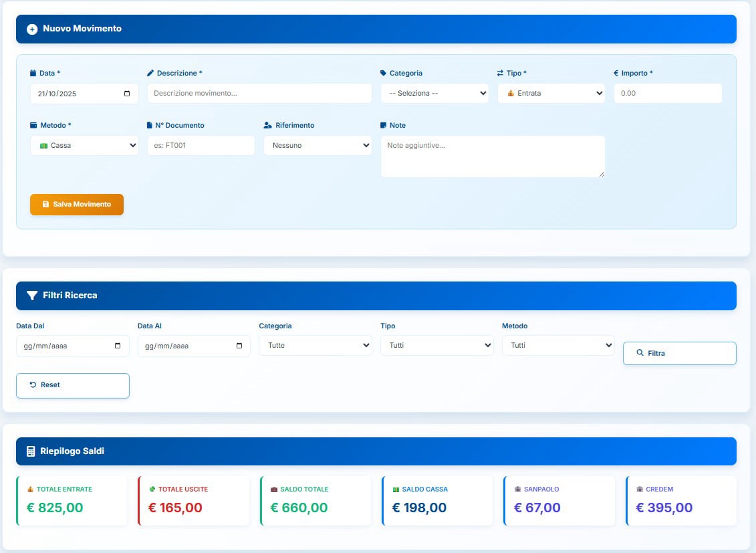
Task: Click the tag icon next to Categoria label
Action: point(383,73)
